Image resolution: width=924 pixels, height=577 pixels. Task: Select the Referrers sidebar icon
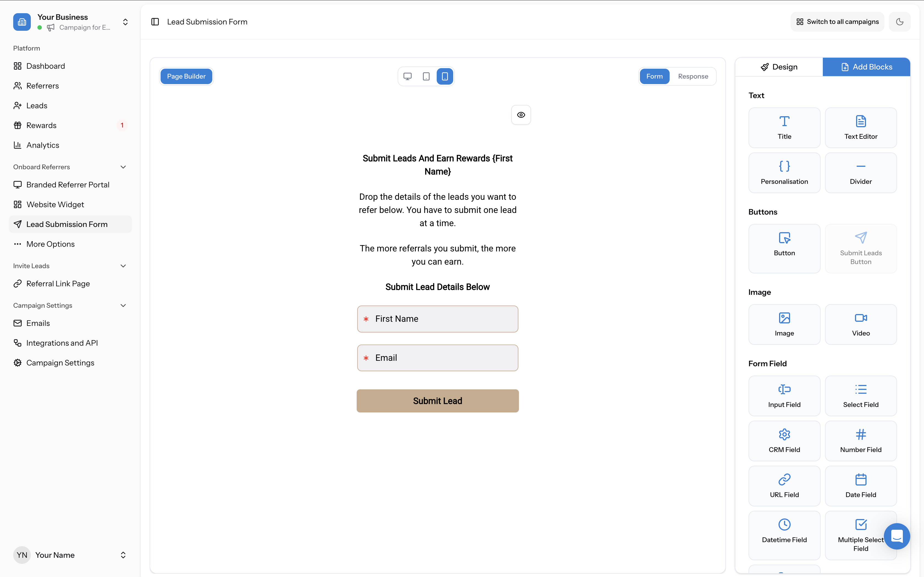(17, 85)
